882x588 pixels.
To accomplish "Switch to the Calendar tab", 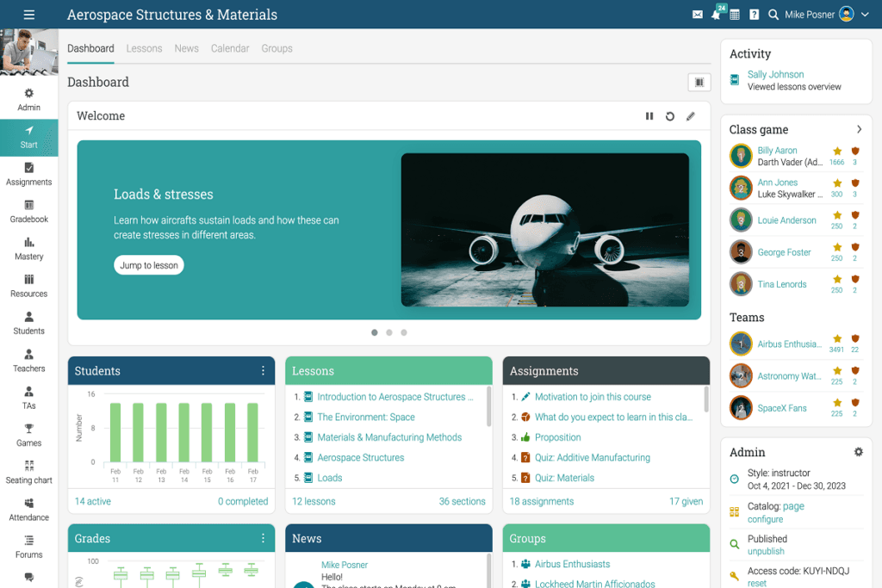I will [230, 49].
